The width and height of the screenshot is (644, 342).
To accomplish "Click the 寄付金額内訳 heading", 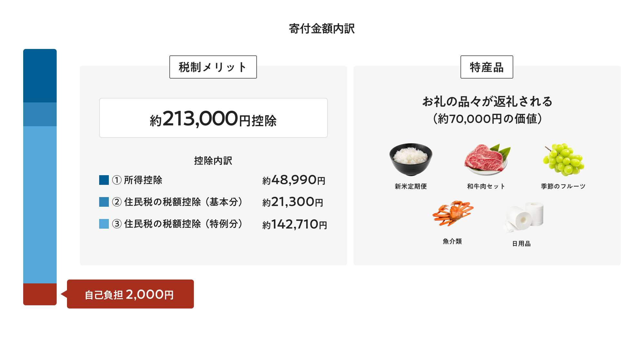I will click(322, 29).
